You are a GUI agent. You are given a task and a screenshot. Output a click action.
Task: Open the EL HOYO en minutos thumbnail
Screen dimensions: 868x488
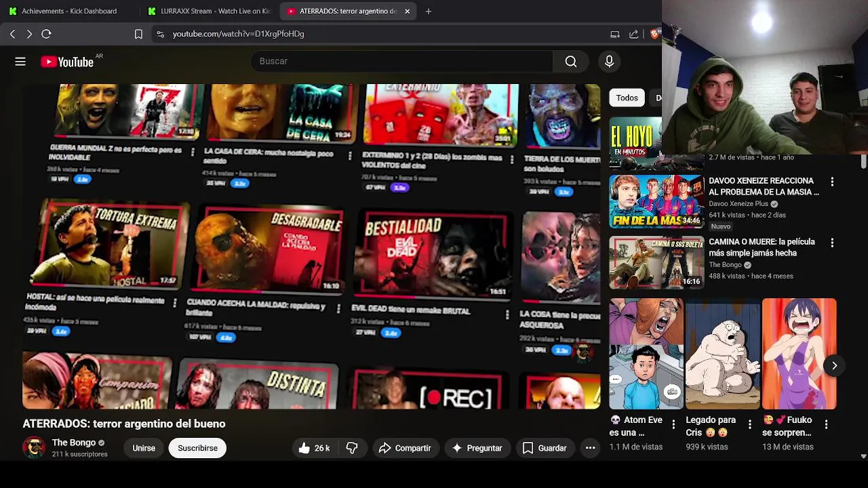[x=635, y=142]
